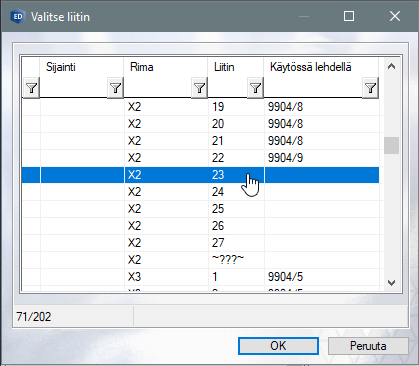Select the row with connector 20

pyautogui.click(x=201, y=124)
